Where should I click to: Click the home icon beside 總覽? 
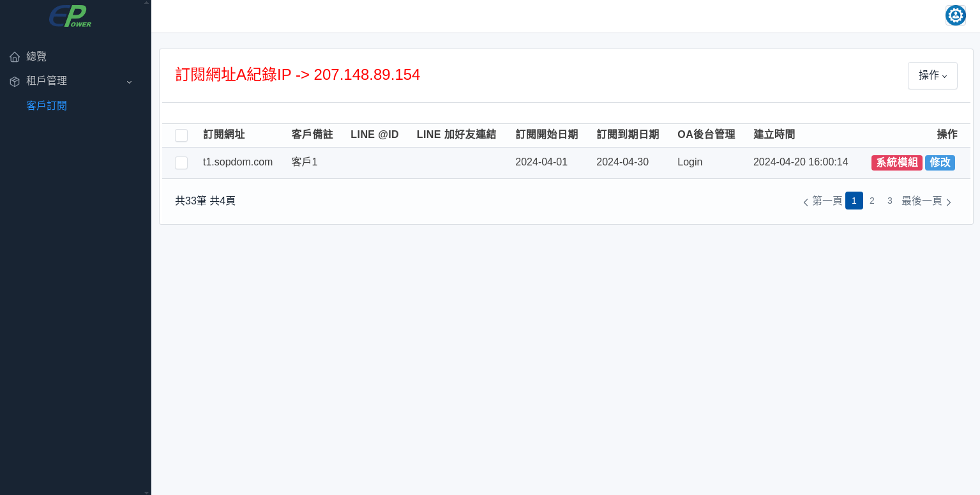(x=15, y=57)
